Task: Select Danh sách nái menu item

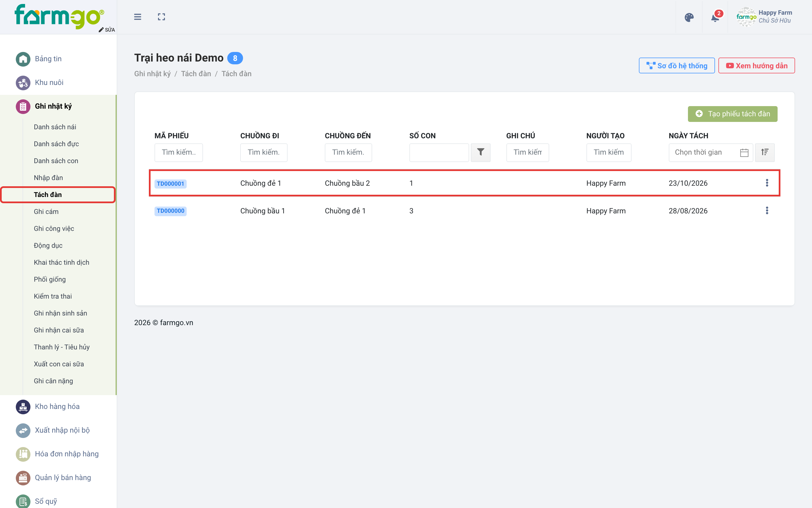Action: [55, 127]
